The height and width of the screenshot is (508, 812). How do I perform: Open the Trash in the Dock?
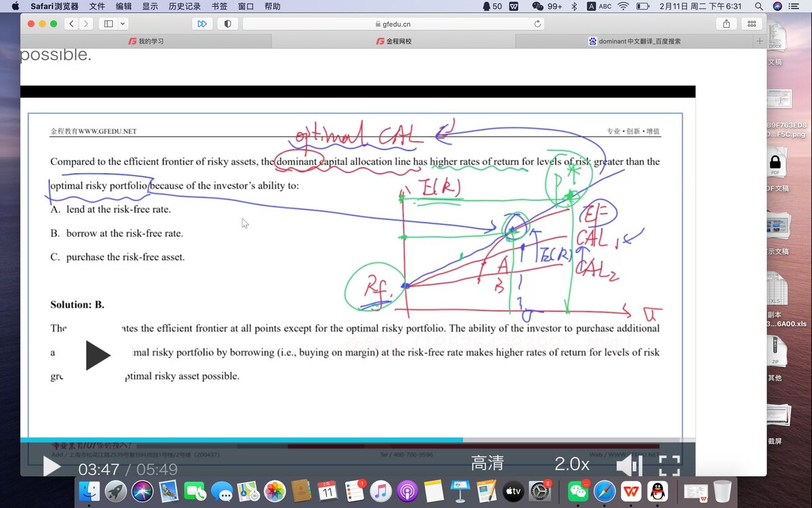(722, 490)
